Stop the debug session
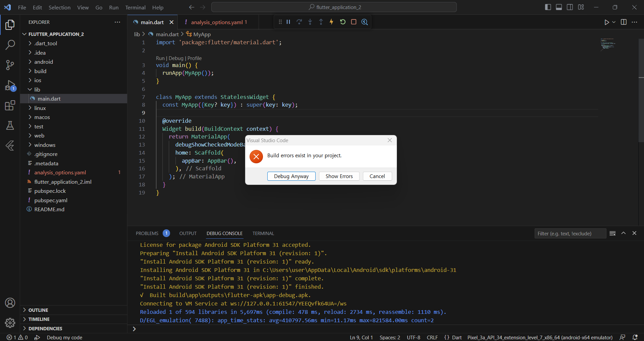 354,22
